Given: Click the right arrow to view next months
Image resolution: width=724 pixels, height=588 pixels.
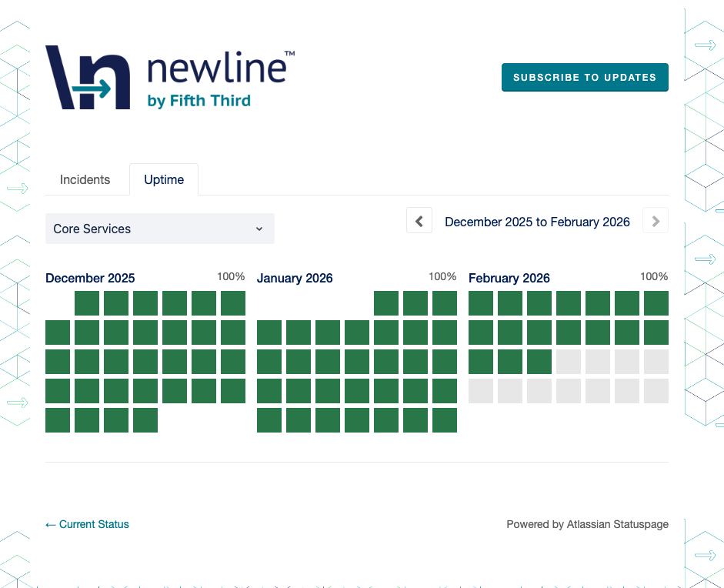Looking at the screenshot, I should coord(655,220).
